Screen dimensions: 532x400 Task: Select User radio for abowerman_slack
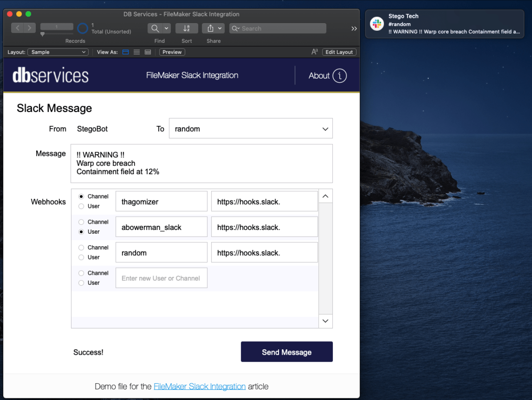point(81,232)
